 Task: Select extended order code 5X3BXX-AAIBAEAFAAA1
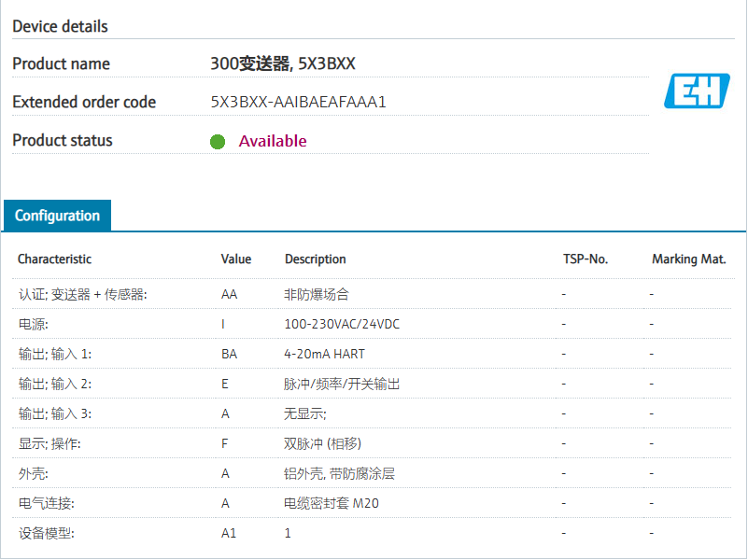[x=298, y=102]
